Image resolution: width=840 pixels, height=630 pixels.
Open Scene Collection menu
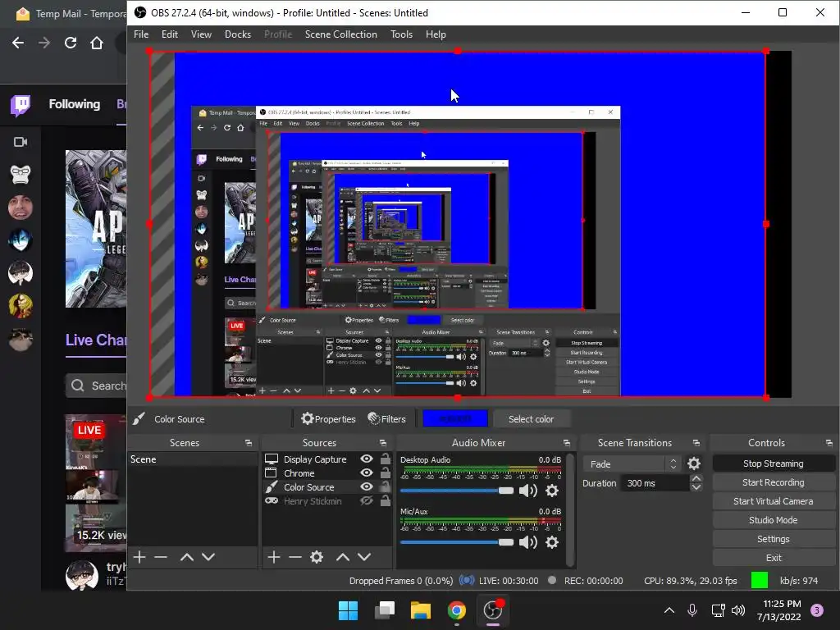click(x=340, y=34)
